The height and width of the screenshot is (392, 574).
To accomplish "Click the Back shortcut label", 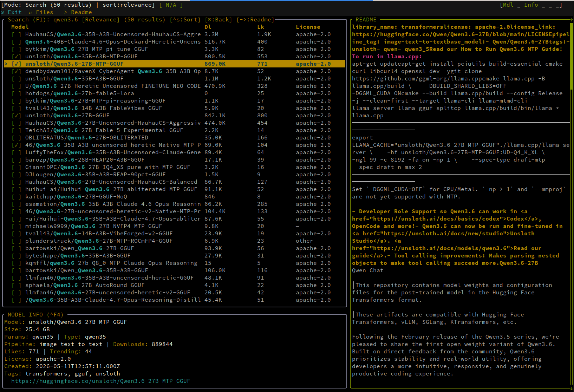I will click(x=218, y=20).
